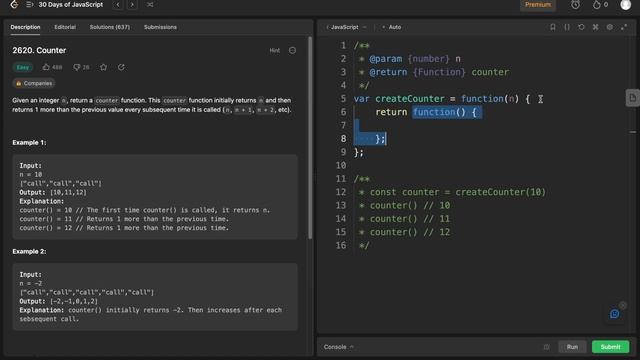Image resolution: width=640 pixels, height=360 pixels.
Task: Open the Submissions tab
Action: (x=160, y=27)
